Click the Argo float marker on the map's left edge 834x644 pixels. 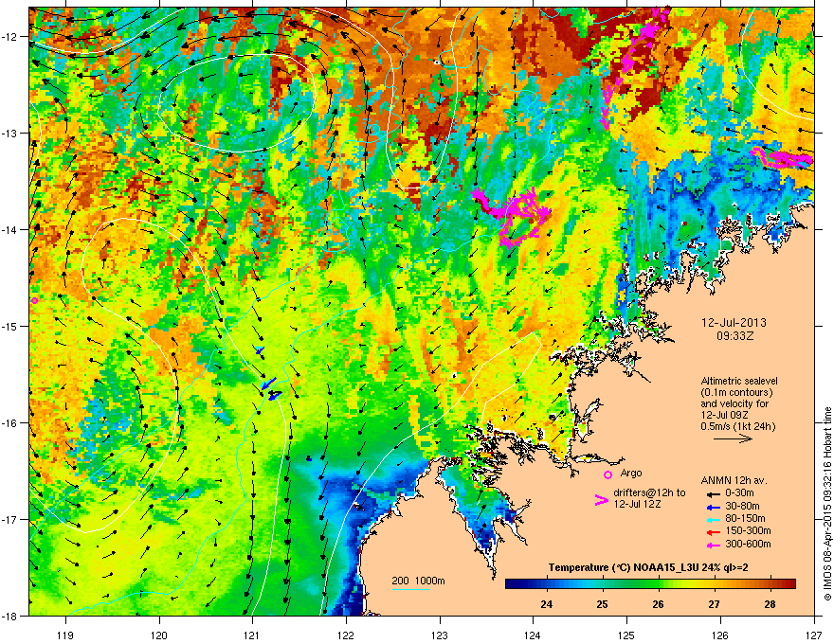[35, 300]
